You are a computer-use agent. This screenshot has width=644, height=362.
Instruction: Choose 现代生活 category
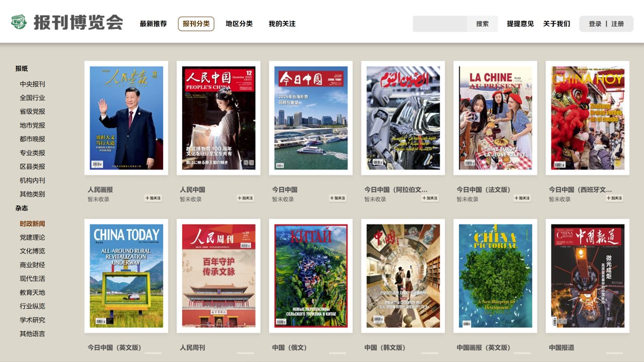[x=33, y=279]
